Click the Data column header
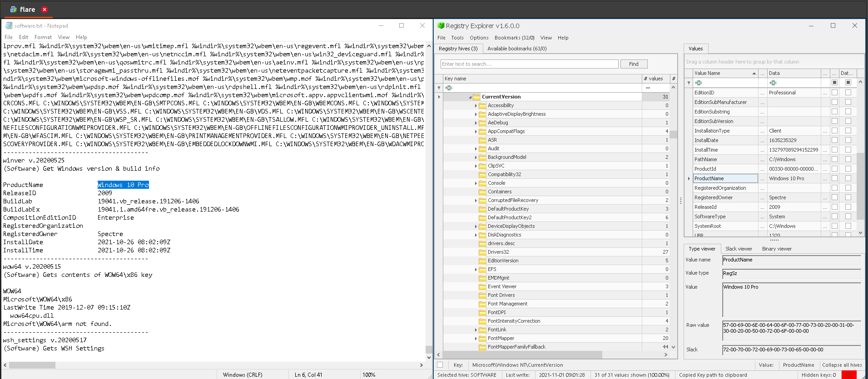This screenshot has width=868, height=379. [x=794, y=73]
